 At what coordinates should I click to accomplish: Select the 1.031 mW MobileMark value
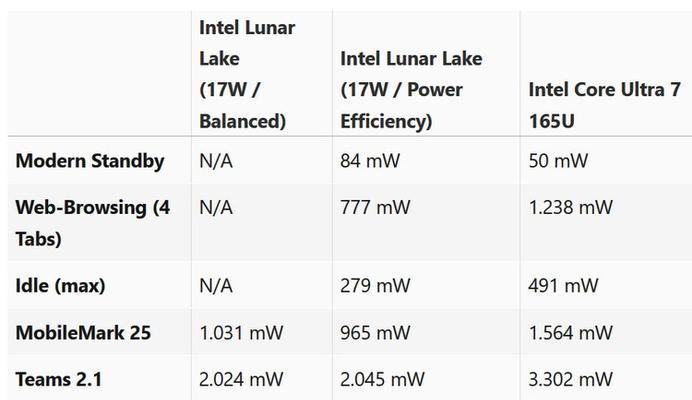(x=241, y=332)
